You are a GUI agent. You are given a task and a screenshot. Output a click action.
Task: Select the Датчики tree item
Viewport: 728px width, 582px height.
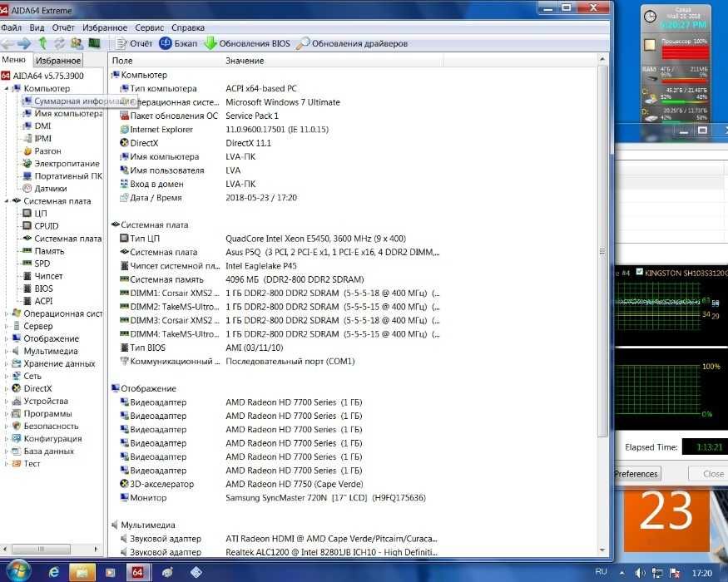[45, 189]
